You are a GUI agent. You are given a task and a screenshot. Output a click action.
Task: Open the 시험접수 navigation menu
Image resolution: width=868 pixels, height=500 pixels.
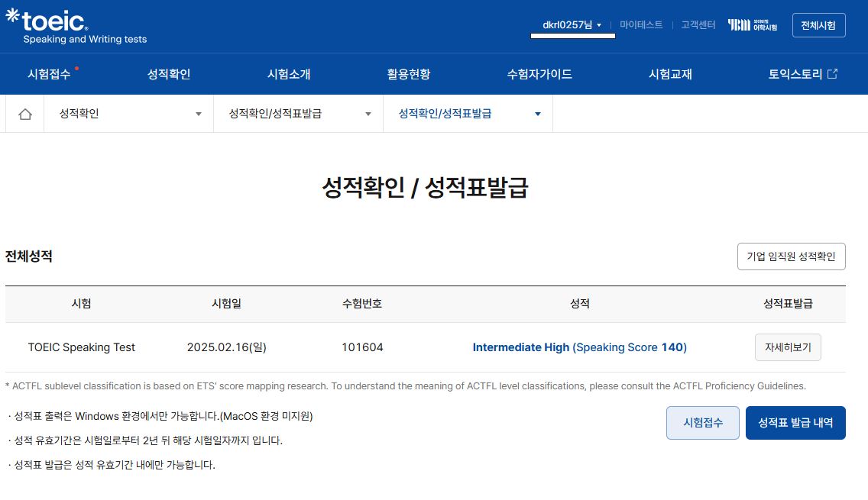point(49,74)
